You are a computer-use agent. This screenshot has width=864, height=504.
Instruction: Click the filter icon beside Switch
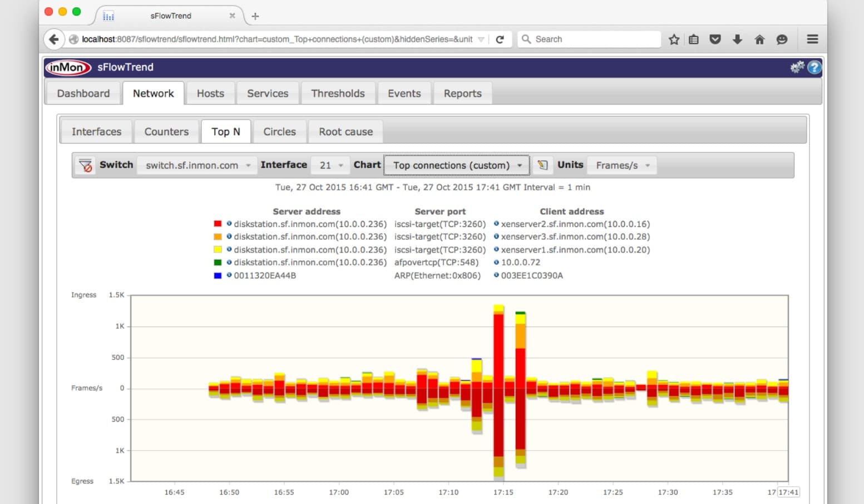tap(86, 165)
